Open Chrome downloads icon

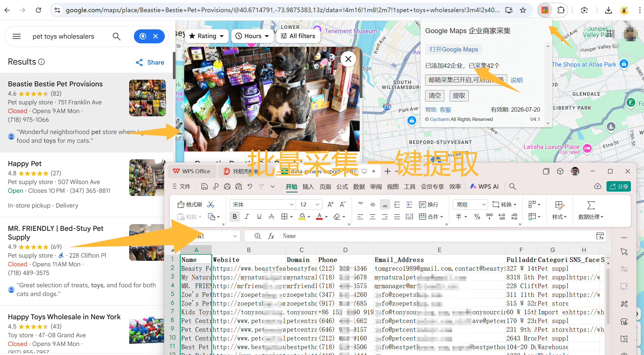tap(608, 10)
